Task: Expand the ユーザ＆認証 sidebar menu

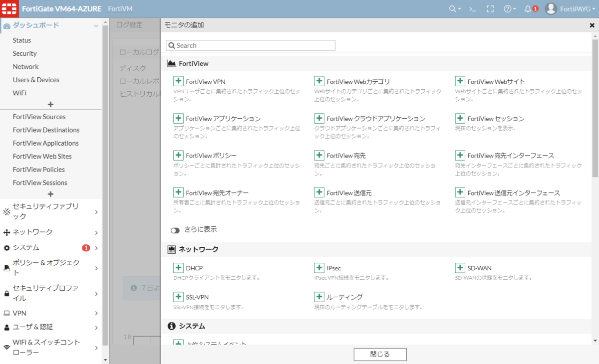Action: coord(50,327)
